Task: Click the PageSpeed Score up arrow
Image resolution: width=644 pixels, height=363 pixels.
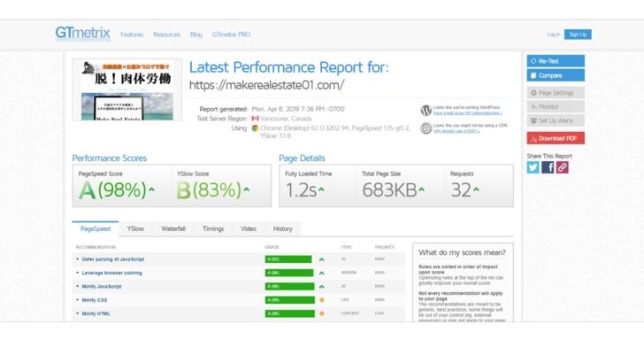Action: coord(151,189)
